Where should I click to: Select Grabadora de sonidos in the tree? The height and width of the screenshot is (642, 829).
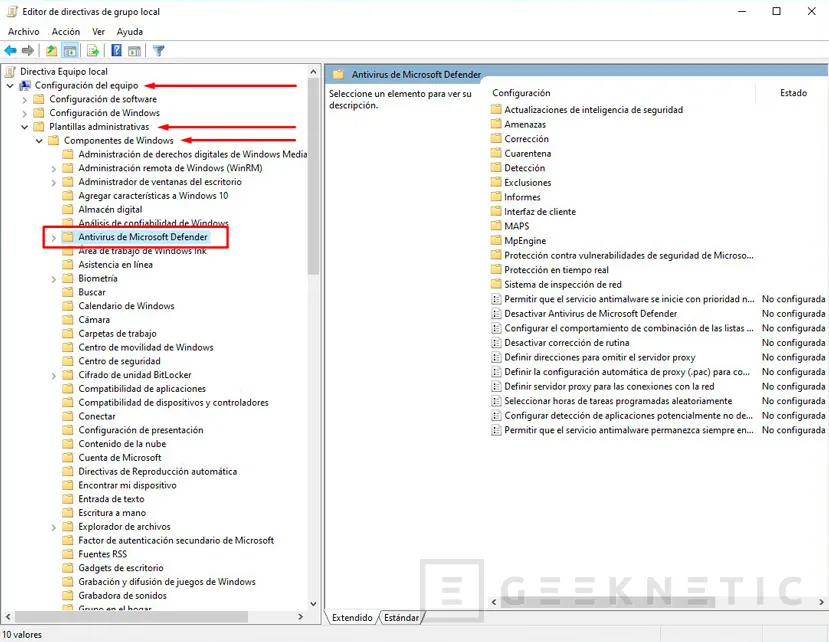point(123,595)
